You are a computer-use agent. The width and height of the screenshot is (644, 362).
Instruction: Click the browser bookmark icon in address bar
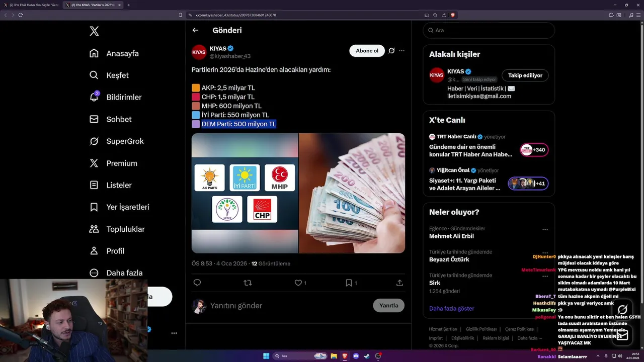tap(180, 15)
